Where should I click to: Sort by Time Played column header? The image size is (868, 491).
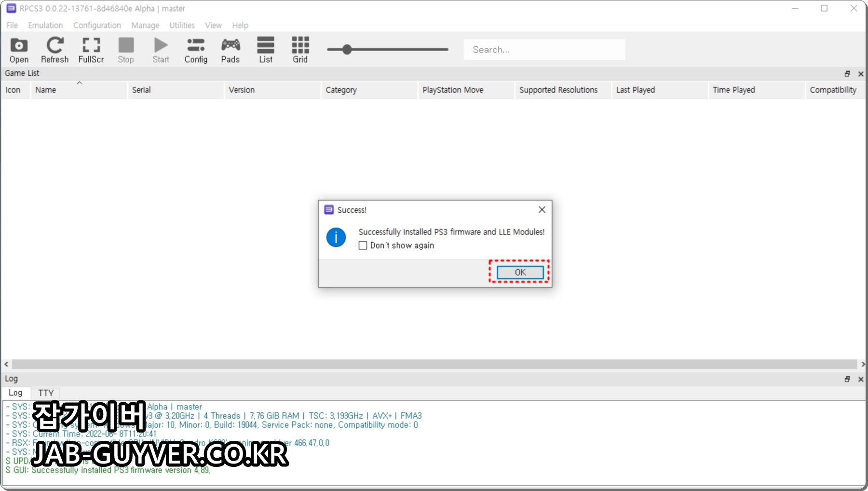757,90
